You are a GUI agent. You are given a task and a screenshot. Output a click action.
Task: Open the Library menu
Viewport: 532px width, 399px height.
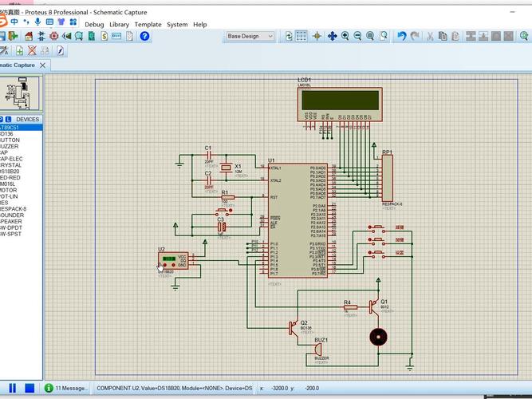(x=119, y=25)
